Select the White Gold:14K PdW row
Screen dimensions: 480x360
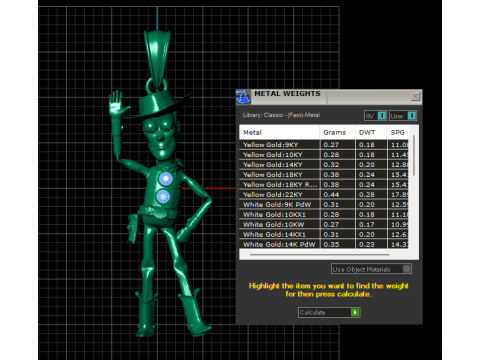click(324, 244)
